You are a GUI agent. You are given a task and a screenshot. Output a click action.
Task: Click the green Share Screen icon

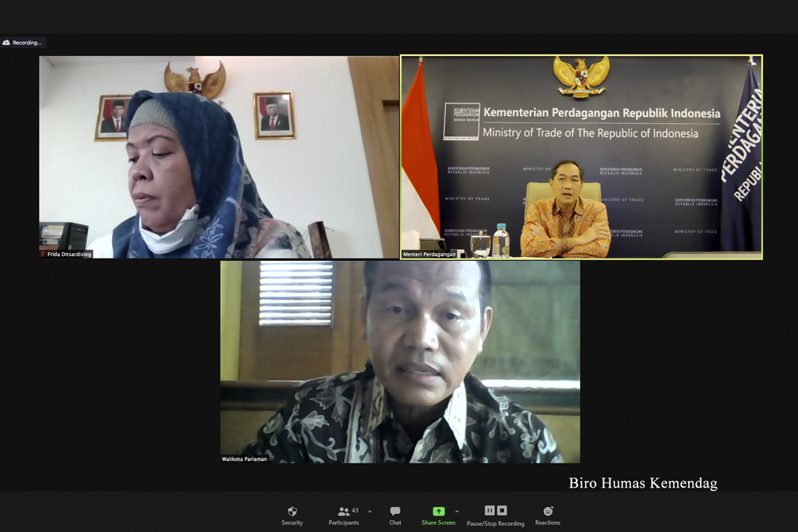[439, 511]
